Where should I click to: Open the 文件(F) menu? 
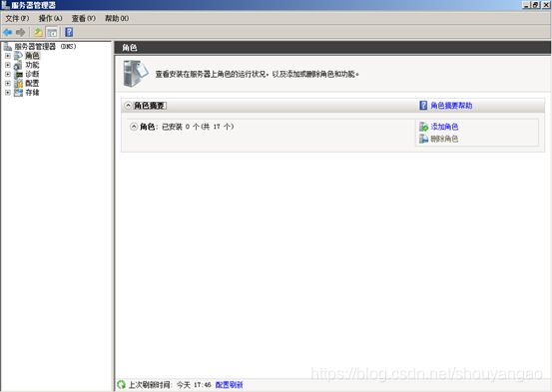[x=17, y=18]
